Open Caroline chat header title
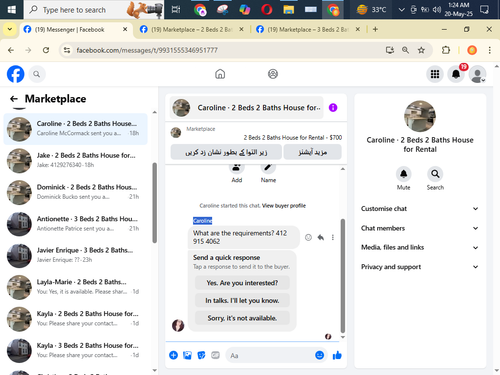Screen dimensions: 500x375 [x=246, y=108]
